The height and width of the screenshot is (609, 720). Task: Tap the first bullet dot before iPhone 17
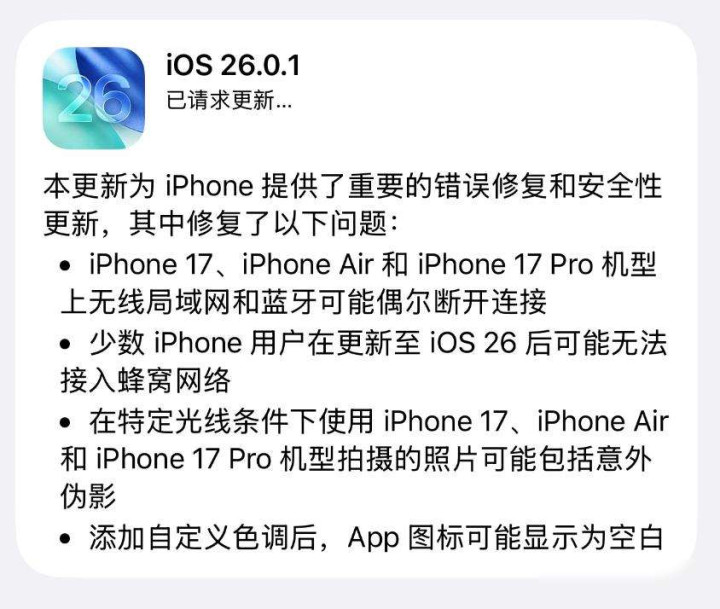click(x=65, y=265)
